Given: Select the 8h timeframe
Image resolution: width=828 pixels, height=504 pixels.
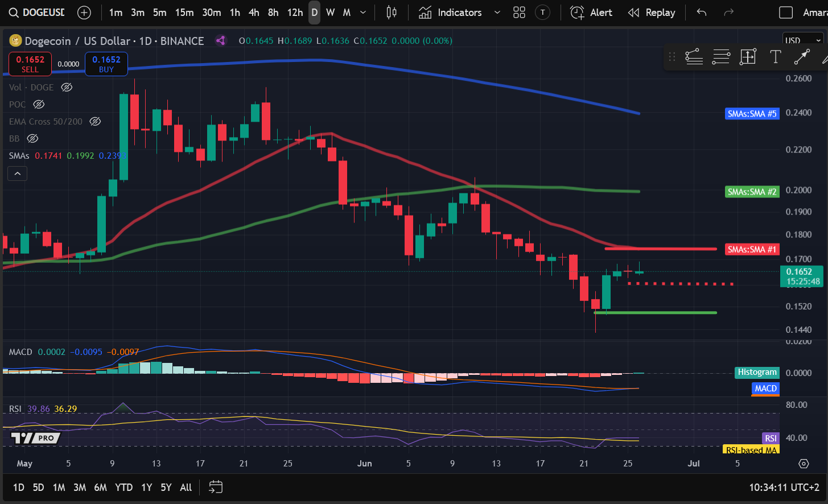Looking at the screenshot, I should [273, 13].
